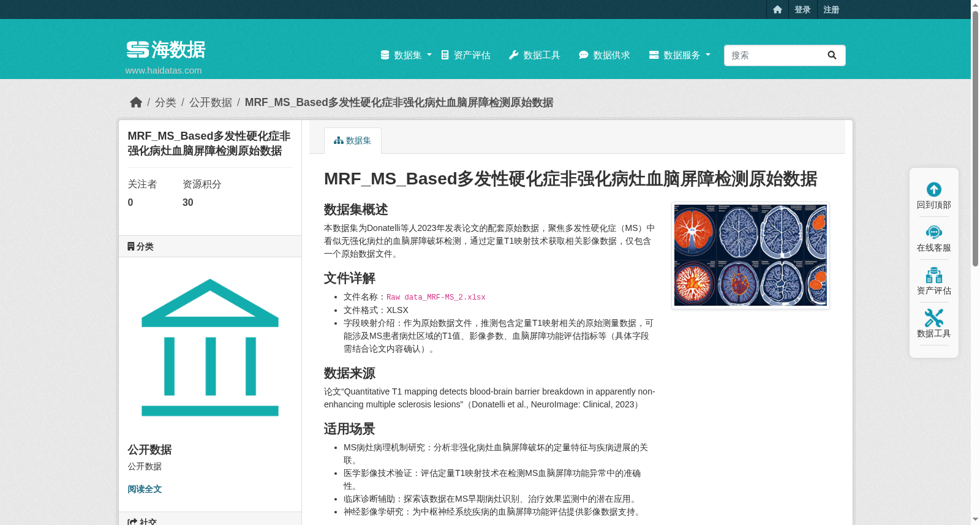The height and width of the screenshot is (525, 980).
Task: Open the 公开数据 category heading in sidebar
Action: click(x=149, y=450)
